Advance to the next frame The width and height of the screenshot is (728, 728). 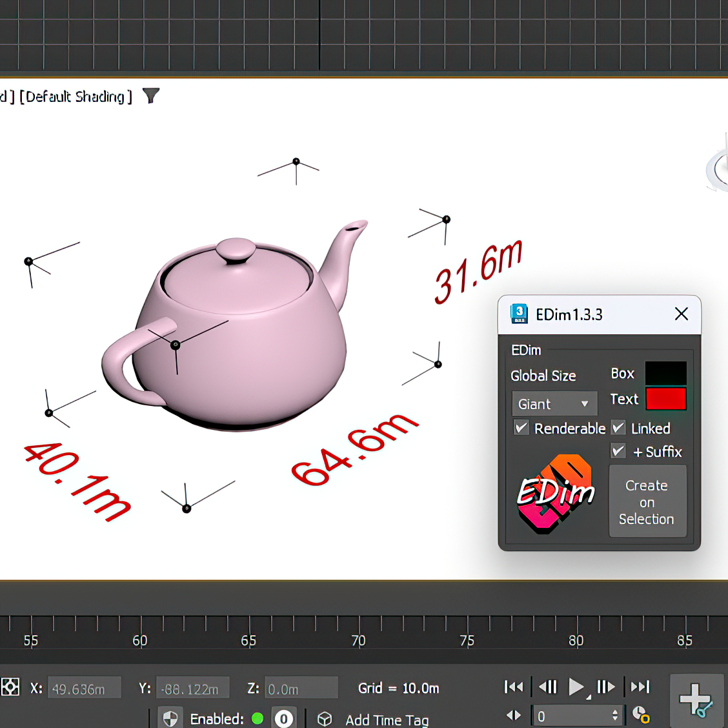pos(606,687)
